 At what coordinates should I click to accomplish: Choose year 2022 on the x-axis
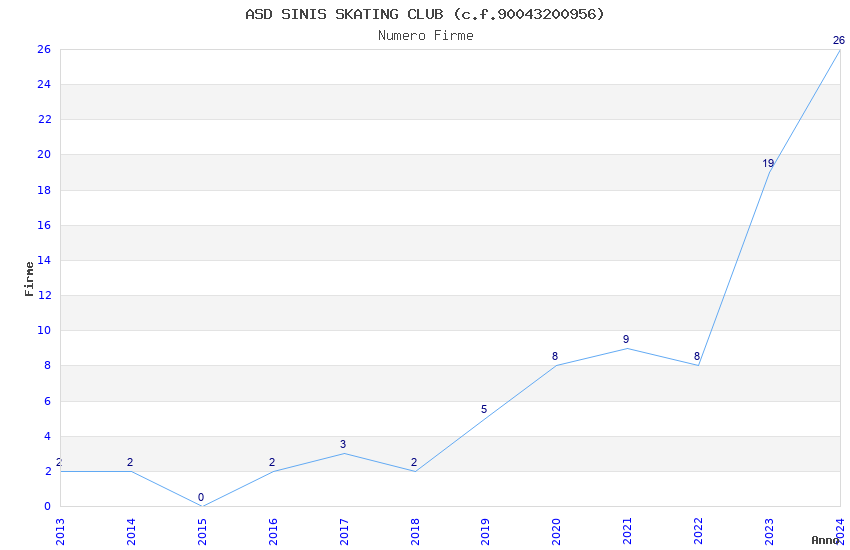point(698,532)
